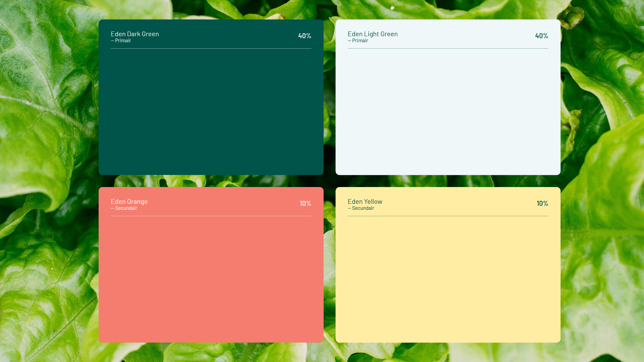The image size is (644, 362).
Task: Select the 'Eden Orange' title text
Action: click(x=129, y=201)
